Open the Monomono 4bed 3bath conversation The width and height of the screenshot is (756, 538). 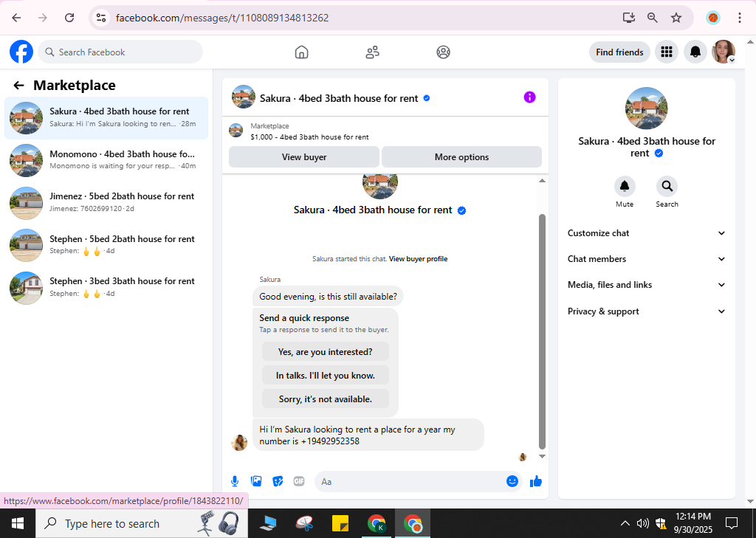[x=106, y=160]
